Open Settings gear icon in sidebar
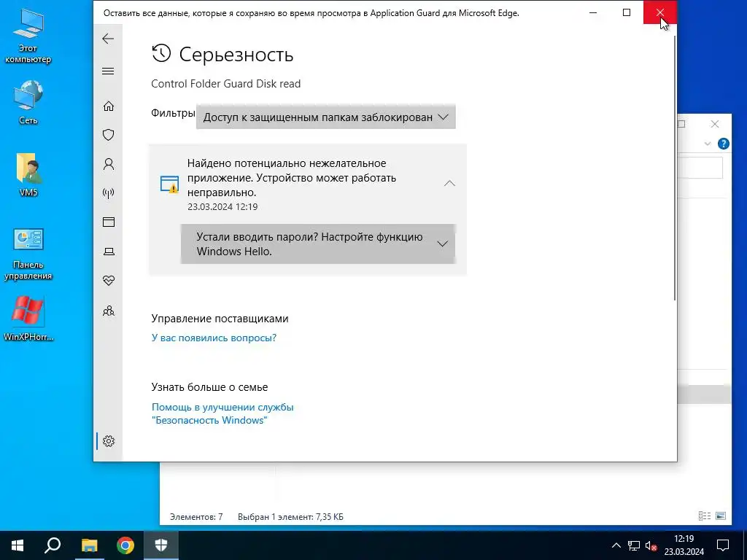 pos(109,441)
